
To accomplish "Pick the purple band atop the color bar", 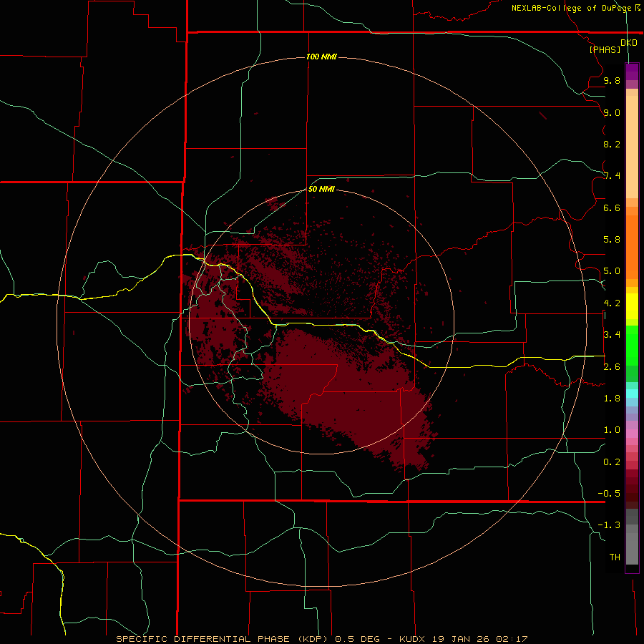I will [632, 72].
